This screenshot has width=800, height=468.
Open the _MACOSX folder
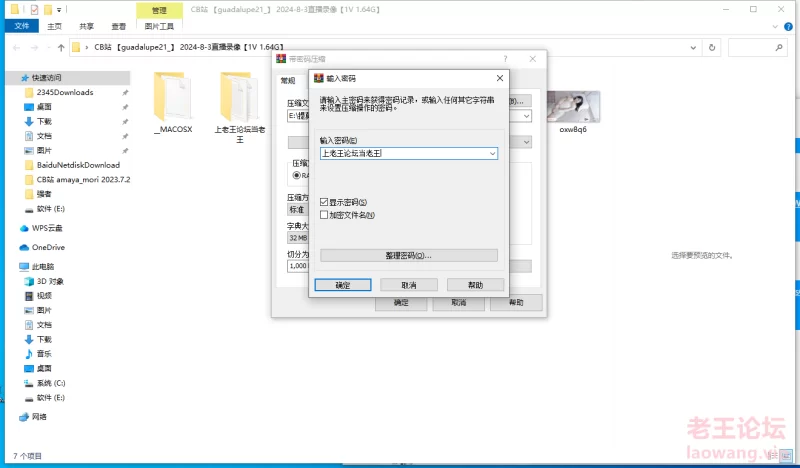(173, 103)
